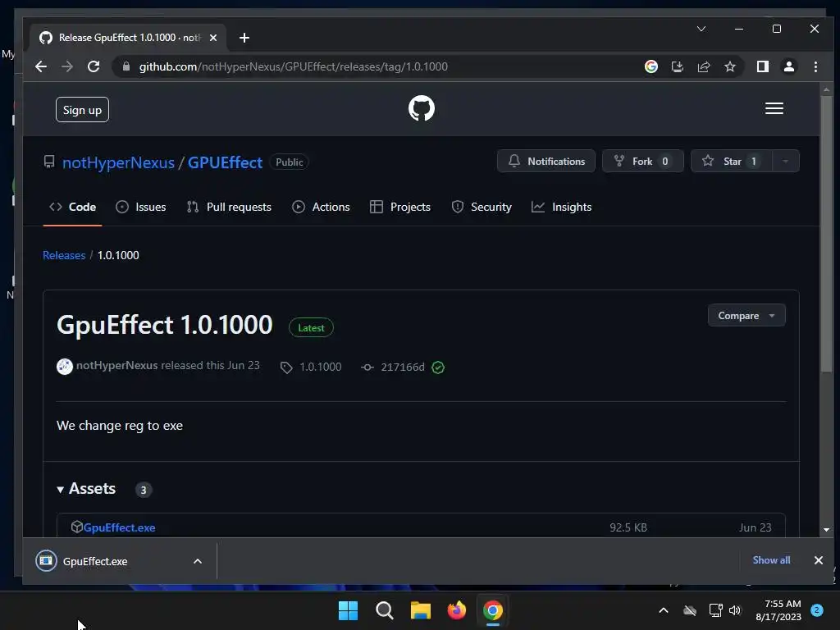Open the Security tab

click(x=482, y=207)
